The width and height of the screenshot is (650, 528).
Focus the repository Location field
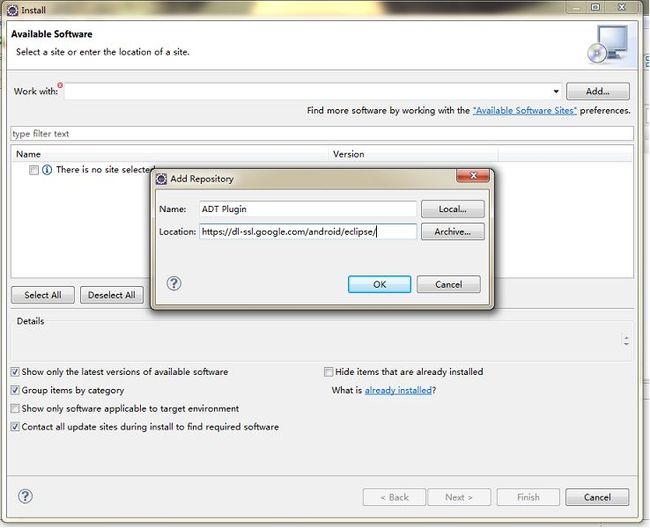[x=308, y=232]
